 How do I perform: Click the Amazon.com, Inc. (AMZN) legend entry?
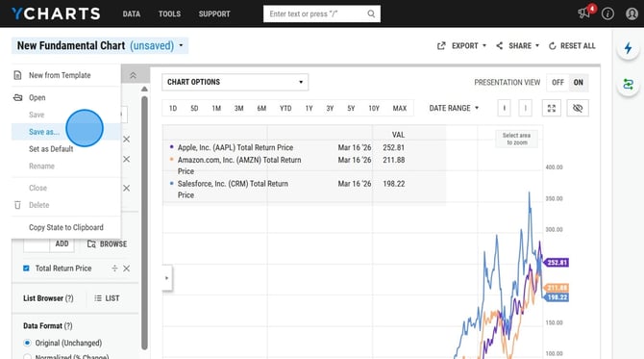point(239,166)
